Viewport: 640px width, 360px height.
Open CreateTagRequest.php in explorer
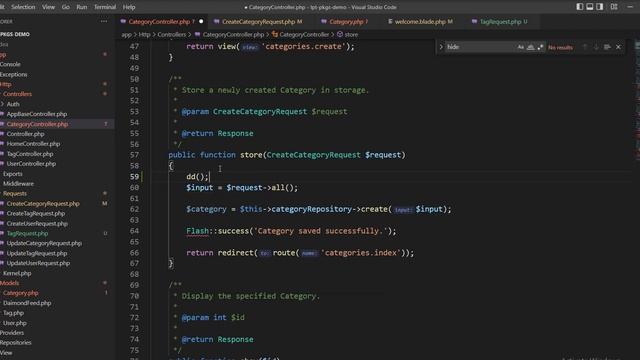(x=36, y=213)
